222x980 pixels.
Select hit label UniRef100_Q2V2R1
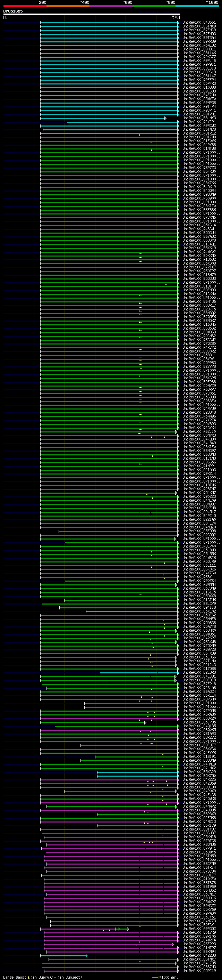point(199,122)
